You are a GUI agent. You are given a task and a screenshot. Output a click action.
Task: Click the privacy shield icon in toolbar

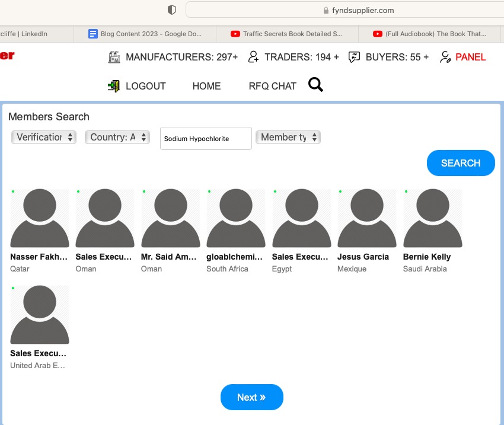pos(172,10)
